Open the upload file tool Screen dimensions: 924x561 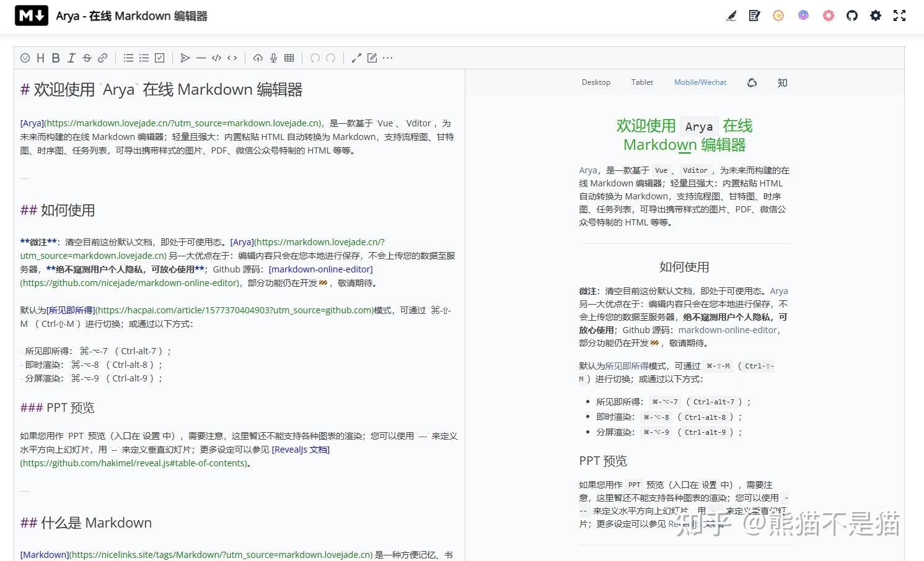point(258,58)
